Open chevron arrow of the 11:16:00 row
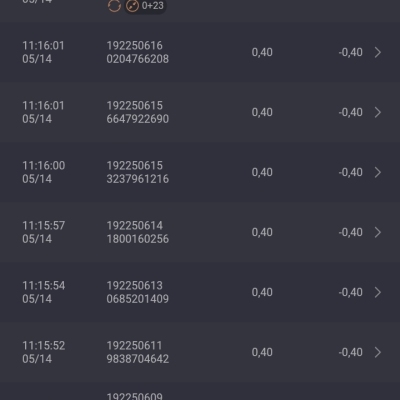 pos(378,172)
